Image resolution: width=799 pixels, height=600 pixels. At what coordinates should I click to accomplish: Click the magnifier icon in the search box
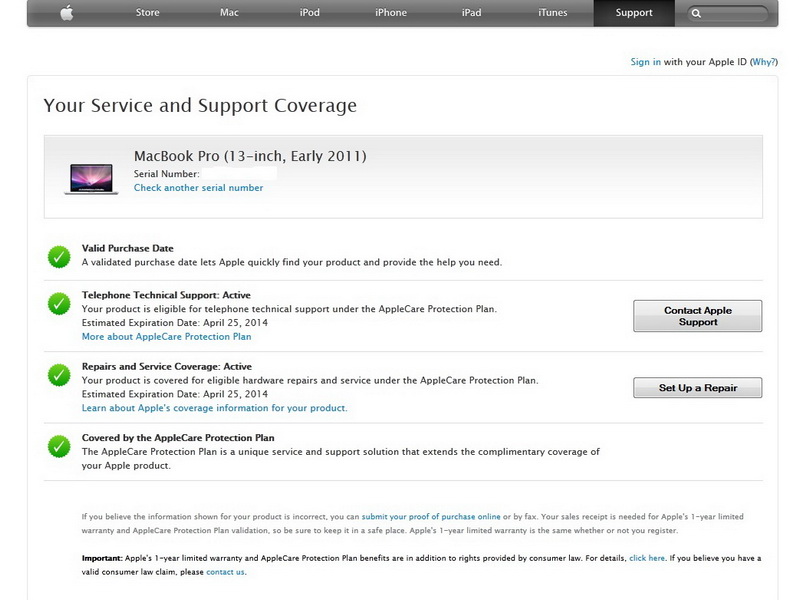click(x=696, y=14)
